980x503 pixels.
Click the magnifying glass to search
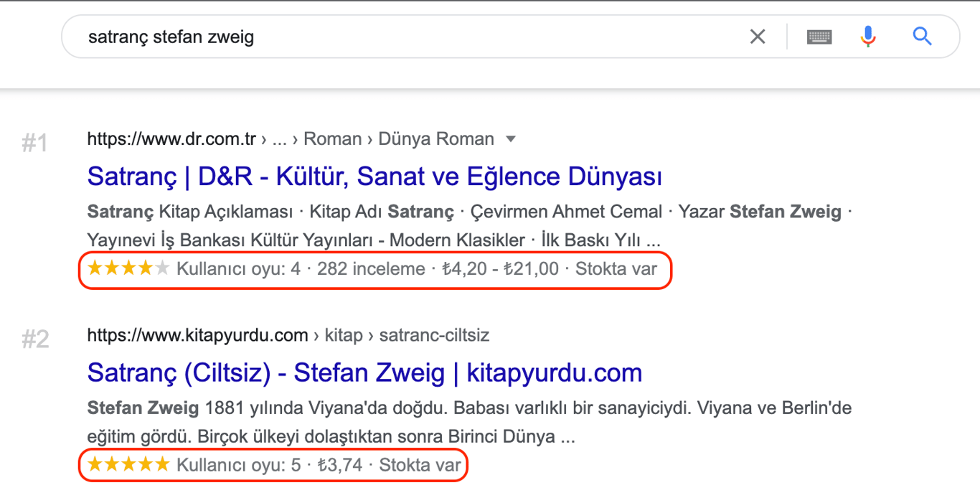click(921, 36)
